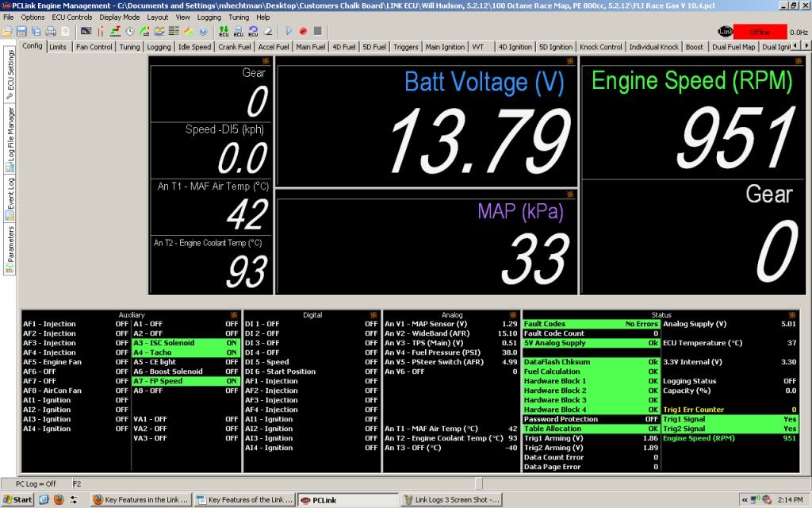Click the star icon on the Batt Voltage gauge
This screenshot has width=812, height=508.
pos(570,61)
